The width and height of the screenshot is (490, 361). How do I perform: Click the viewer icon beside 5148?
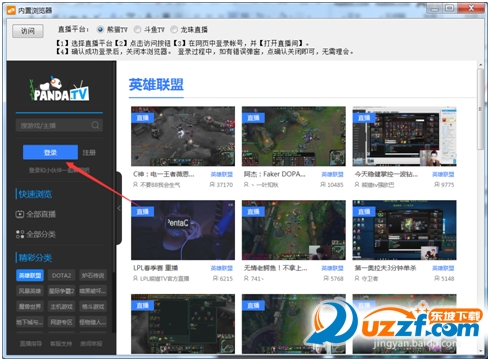[x=437, y=278]
